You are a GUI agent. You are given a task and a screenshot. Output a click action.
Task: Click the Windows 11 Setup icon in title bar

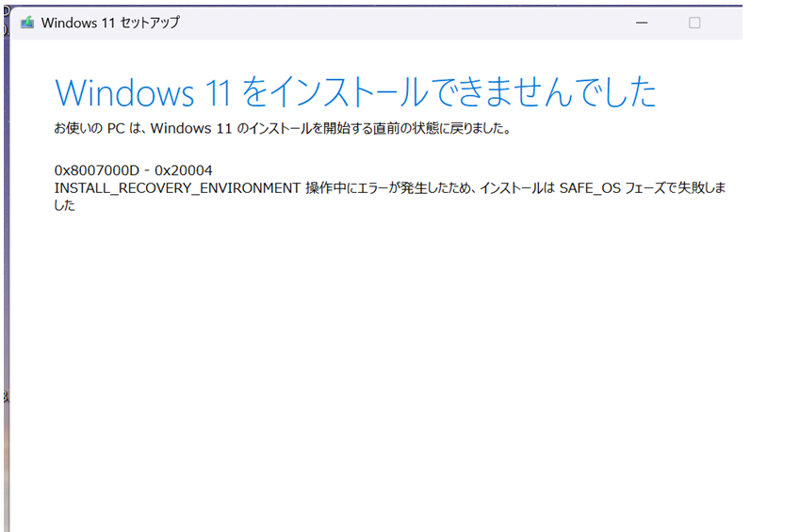click(x=27, y=23)
